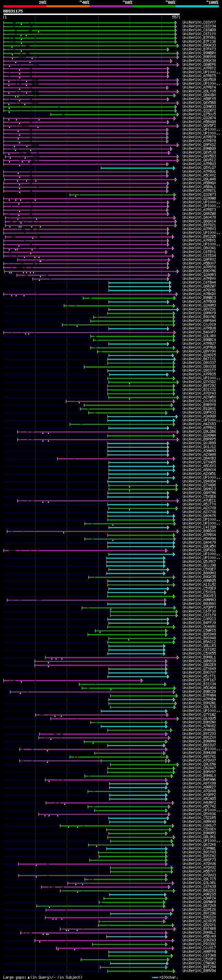Click the UniRef100_Q6V5G9 label
This screenshot has width=222, height=980.
click(199, 80)
